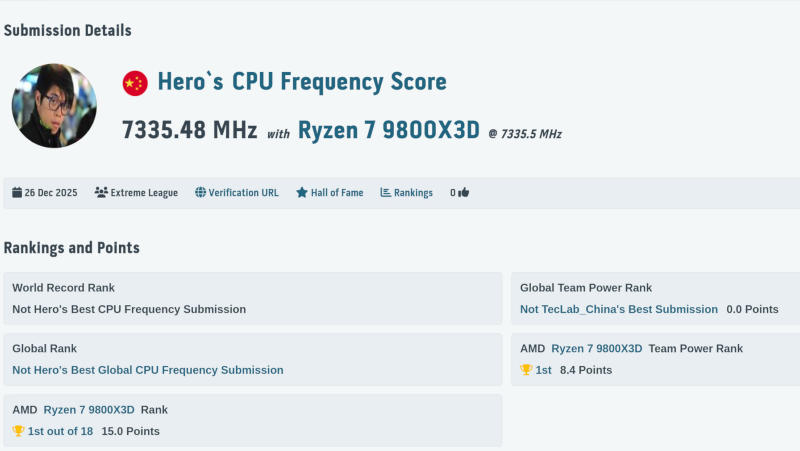Click the trophy icon in Team Power Rank
The image size is (800, 451).
tap(526, 370)
